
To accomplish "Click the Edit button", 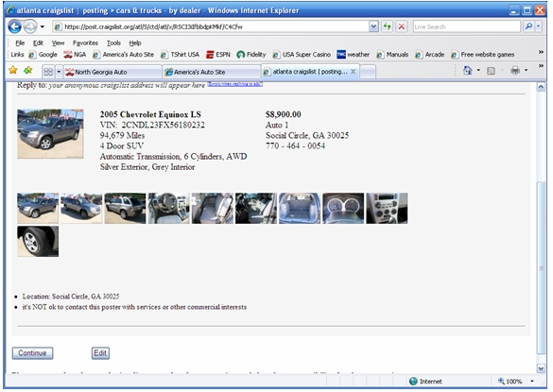I will pos(100,353).
